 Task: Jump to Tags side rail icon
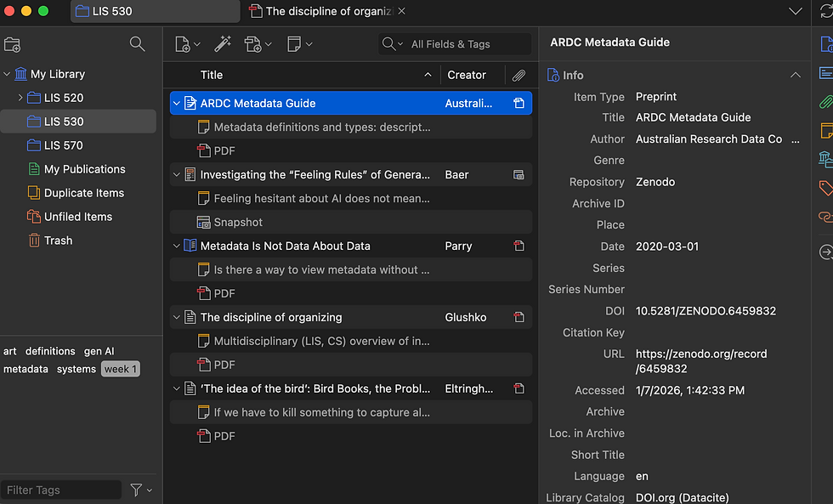pos(826,188)
